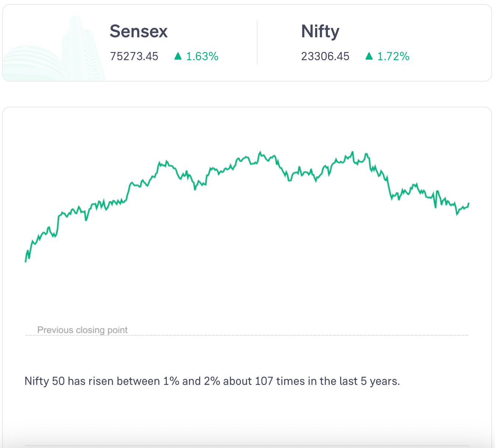The image size is (495, 448).
Task: Click the green up-arrow beside Sensex percentage
Action: point(178,56)
